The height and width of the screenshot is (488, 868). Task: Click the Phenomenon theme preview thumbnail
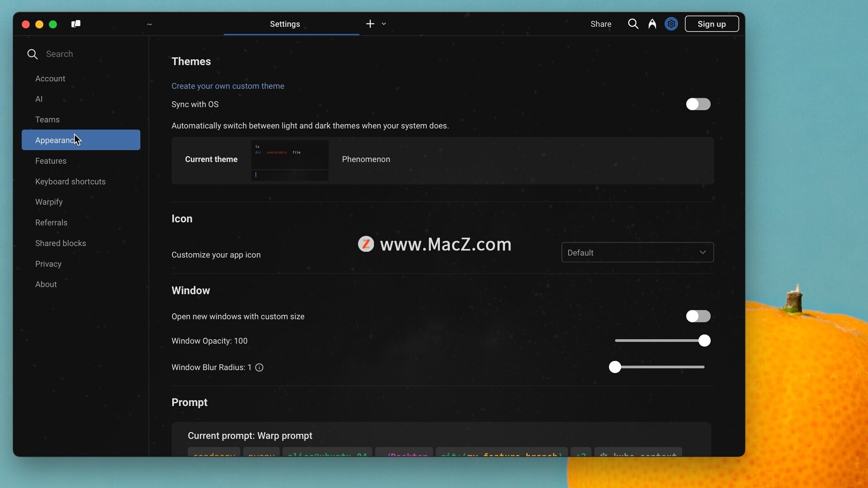(x=290, y=160)
